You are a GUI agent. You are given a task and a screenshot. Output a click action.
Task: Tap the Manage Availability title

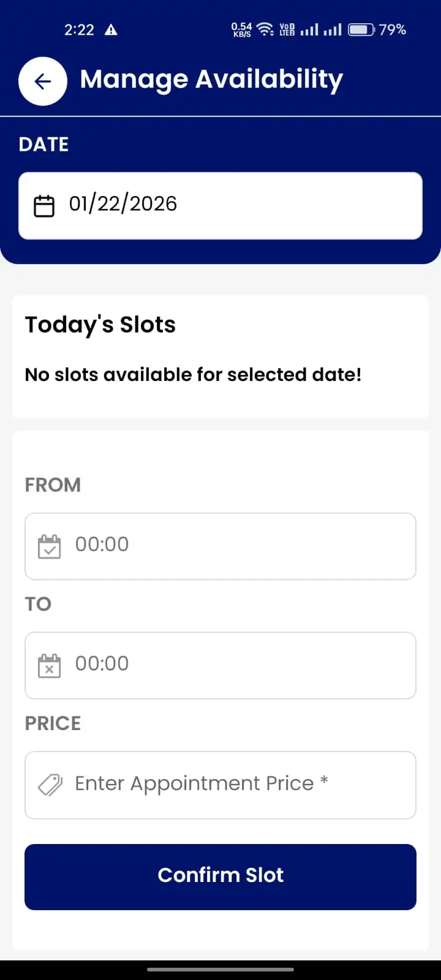(211, 80)
